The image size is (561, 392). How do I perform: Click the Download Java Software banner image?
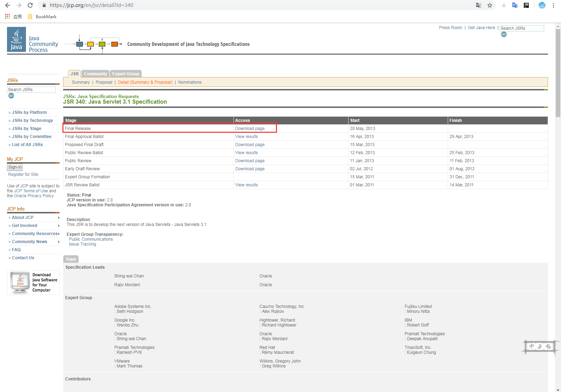click(33, 282)
